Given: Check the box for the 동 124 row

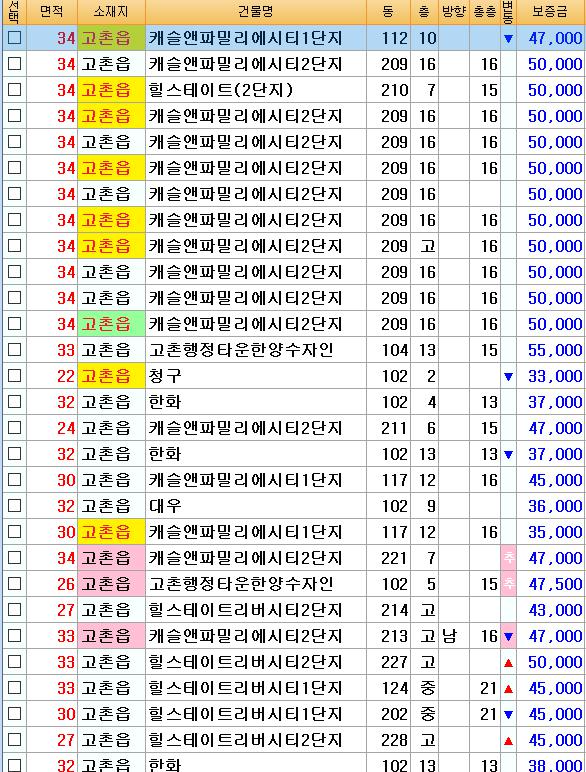Looking at the screenshot, I should (x=15, y=688).
